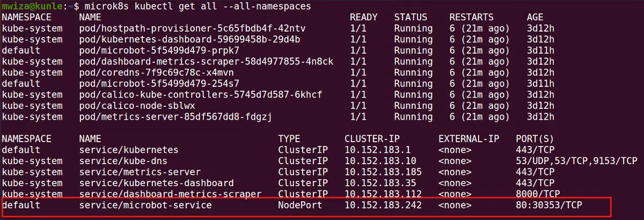
Task: Click the 'TYPE' column header
Action: pyautogui.click(x=289, y=139)
